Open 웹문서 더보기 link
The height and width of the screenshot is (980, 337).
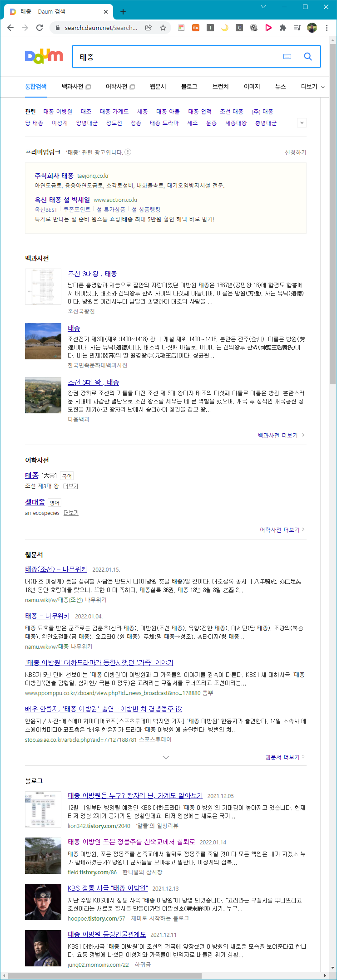tap(285, 757)
